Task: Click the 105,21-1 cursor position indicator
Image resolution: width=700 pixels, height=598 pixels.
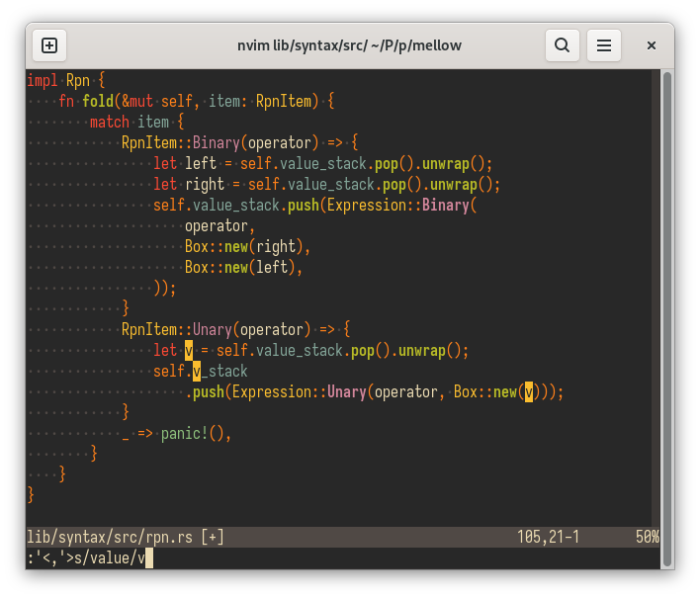Action: pos(548,537)
